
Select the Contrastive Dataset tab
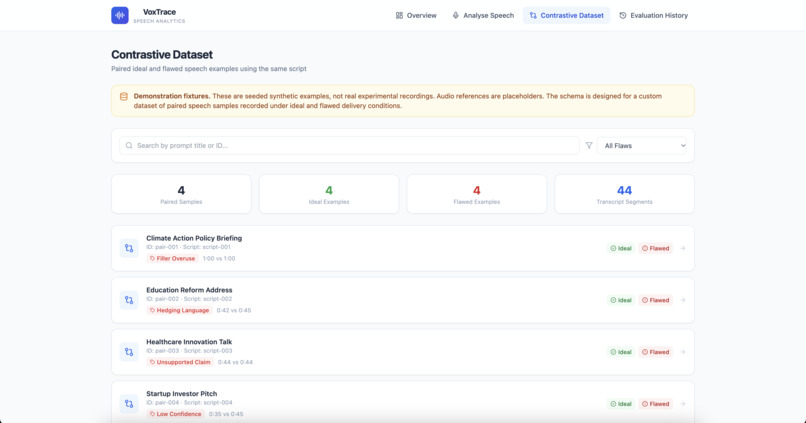[x=566, y=15]
